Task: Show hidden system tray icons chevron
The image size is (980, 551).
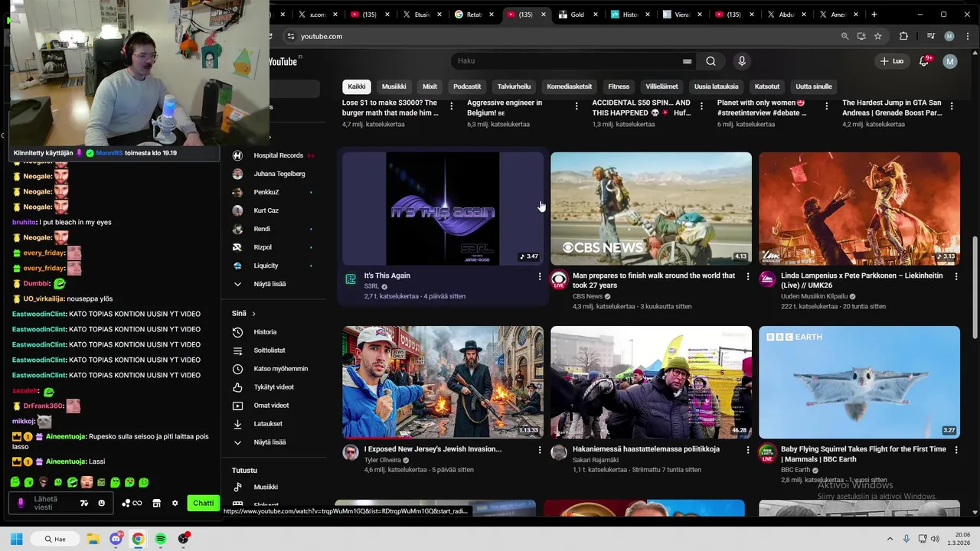Action: (x=890, y=539)
